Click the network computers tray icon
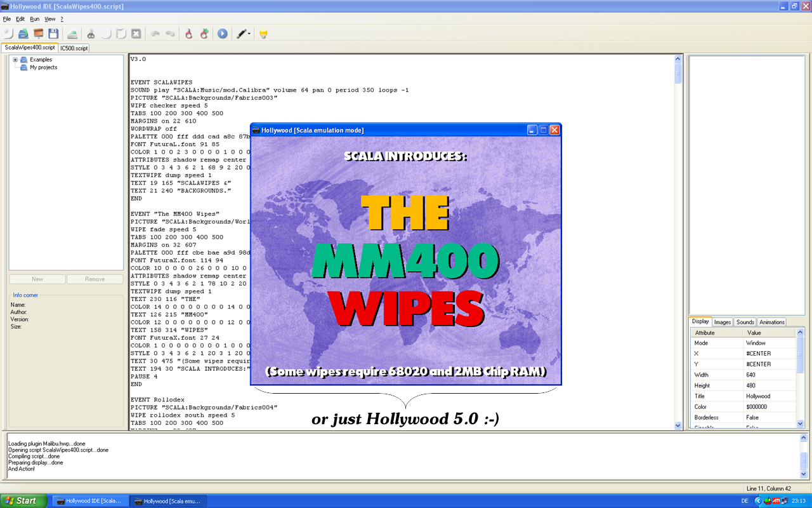Screen dimensions: 812x508 coord(785,501)
